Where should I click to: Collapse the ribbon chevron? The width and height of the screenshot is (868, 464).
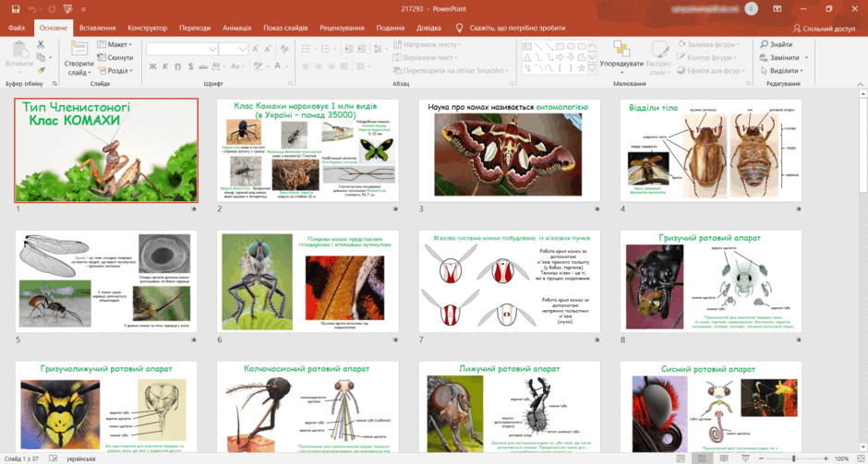861,84
